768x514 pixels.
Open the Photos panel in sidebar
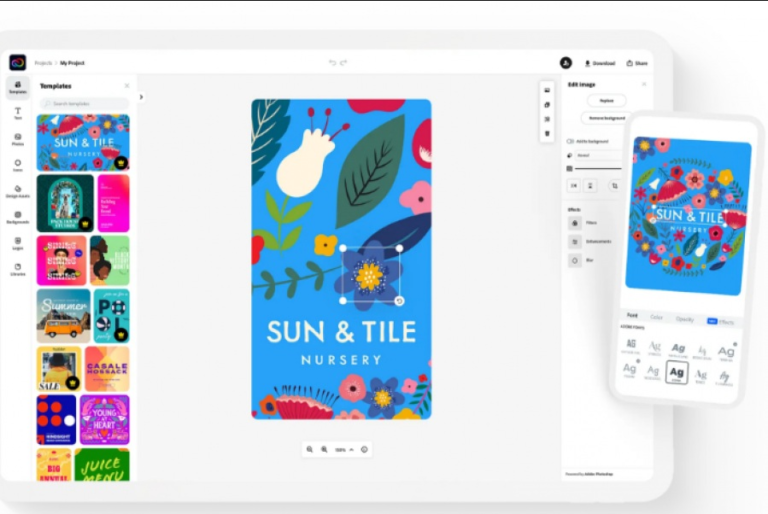pos(17,139)
